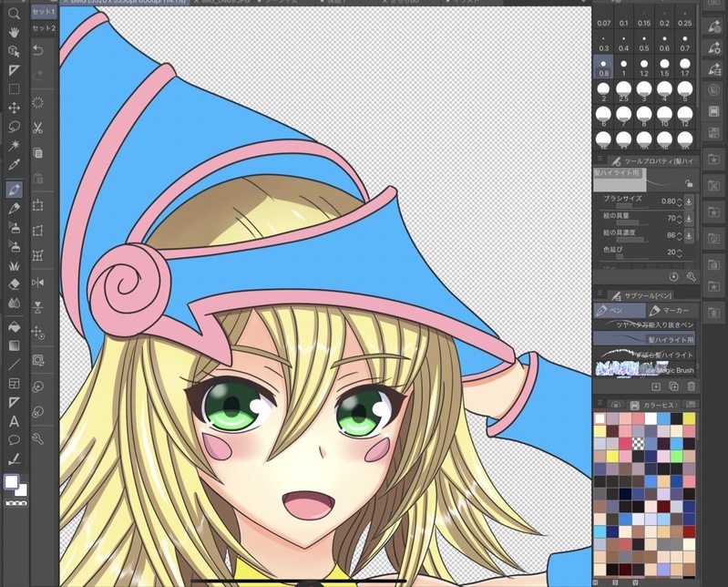Choose brush size preset 0.8

click(x=603, y=67)
